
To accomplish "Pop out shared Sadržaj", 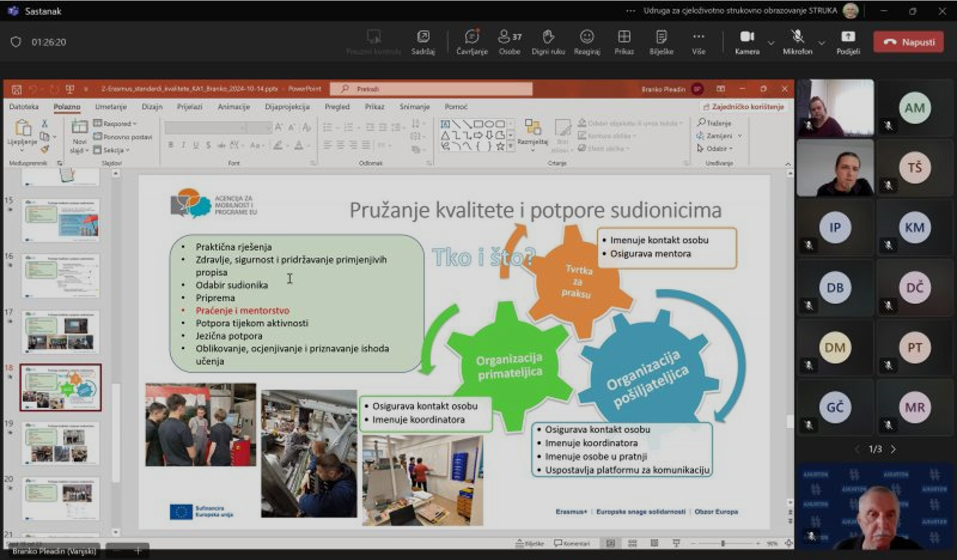I will pos(423,42).
